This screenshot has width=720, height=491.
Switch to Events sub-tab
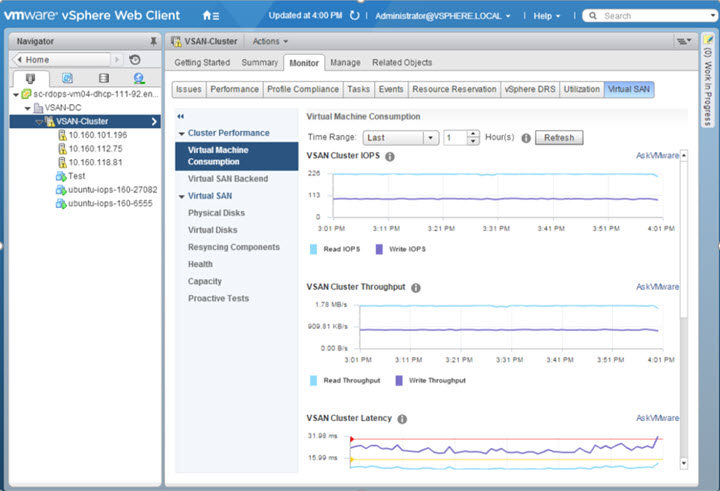click(391, 89)
